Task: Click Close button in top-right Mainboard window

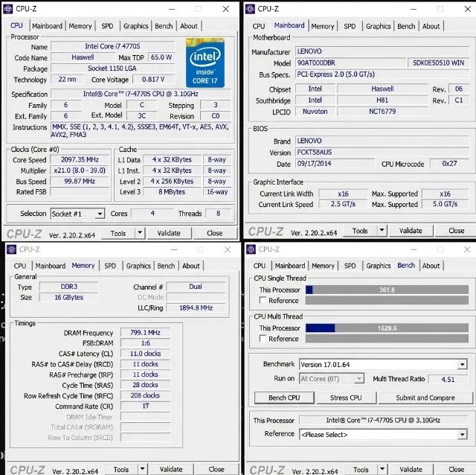Action: coord(456,231)
